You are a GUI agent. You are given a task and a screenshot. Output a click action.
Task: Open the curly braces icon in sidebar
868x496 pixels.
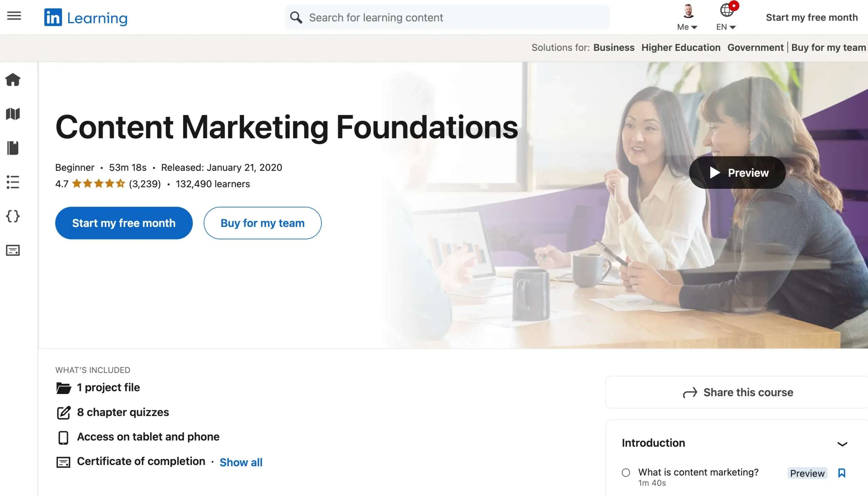pos(13,216)
